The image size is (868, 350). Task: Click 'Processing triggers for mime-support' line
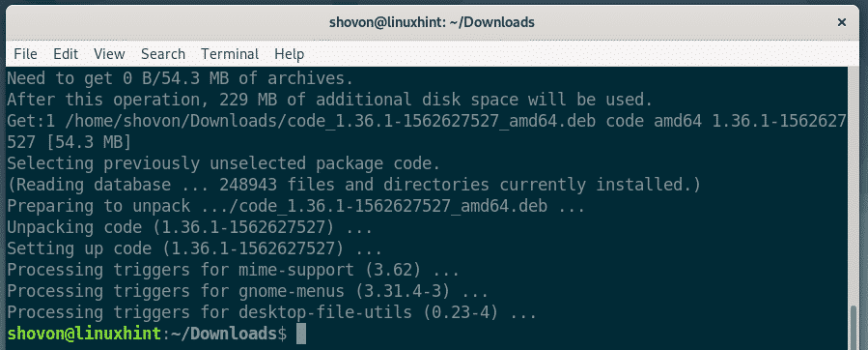point(233,271)
